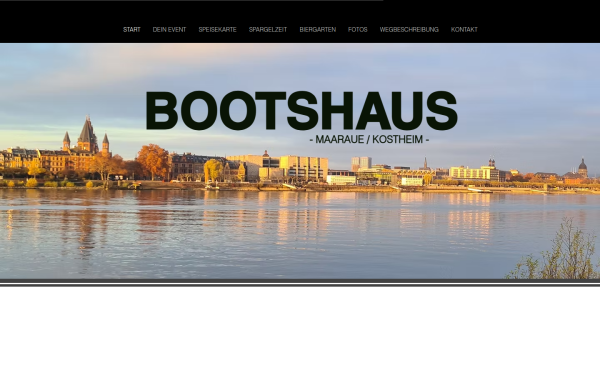Go to the DEIN EVENT page
The height and width of the screenshot is (375, 600).
[169, 29]
